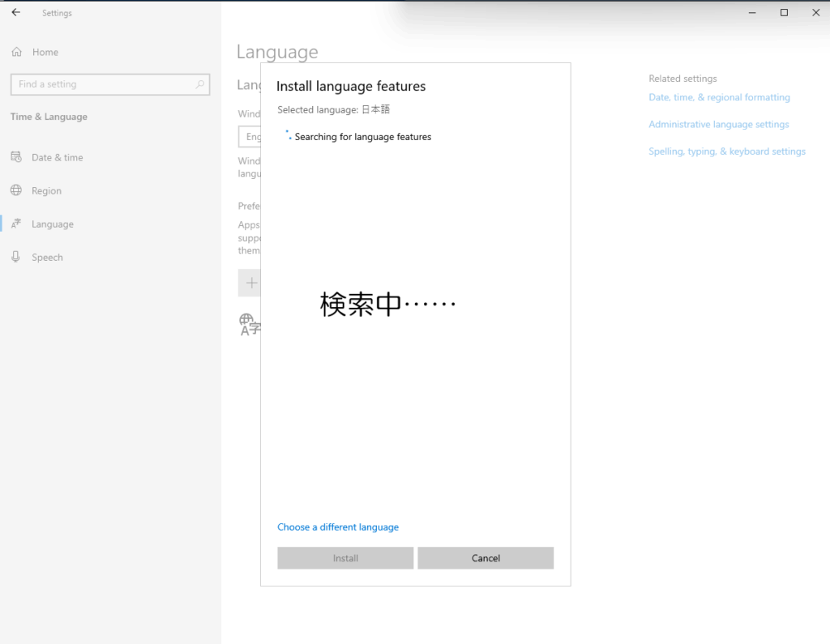Select Language in the sidebar
Screen dimensions: 830x644
tap(52, 224)
